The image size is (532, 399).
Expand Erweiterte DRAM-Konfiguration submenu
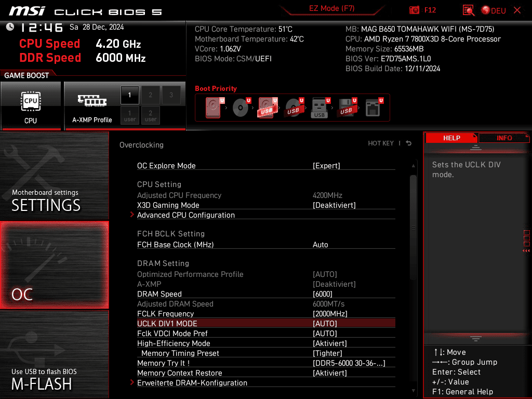(x=266, y=382)
